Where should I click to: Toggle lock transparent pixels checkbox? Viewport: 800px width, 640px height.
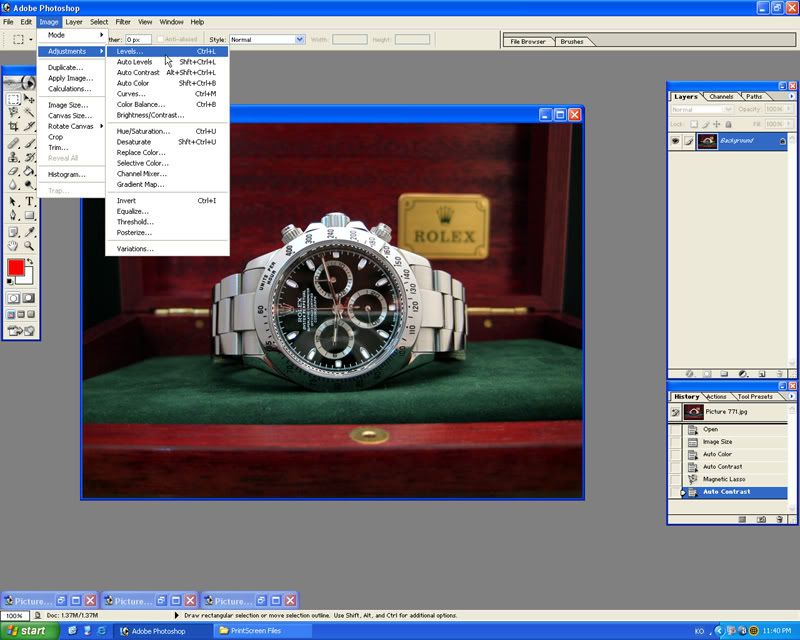point(694,124)
